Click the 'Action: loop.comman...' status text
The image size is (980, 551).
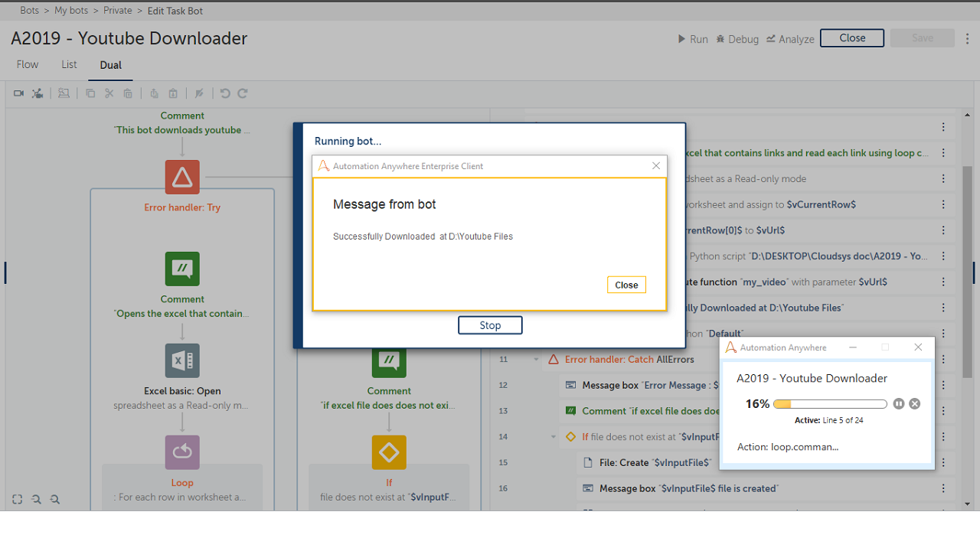pyautogui.click(x=788, y=447)
